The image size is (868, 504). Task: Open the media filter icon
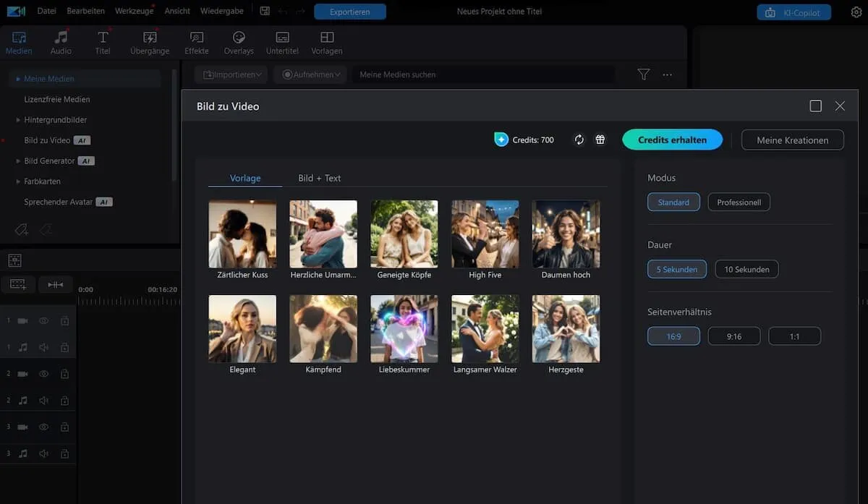643,74
